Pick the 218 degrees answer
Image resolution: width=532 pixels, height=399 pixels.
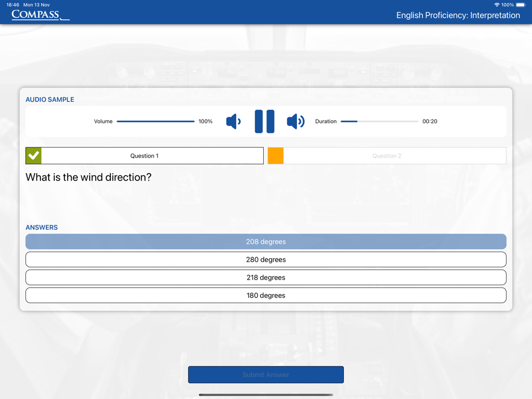pos(266,277)
